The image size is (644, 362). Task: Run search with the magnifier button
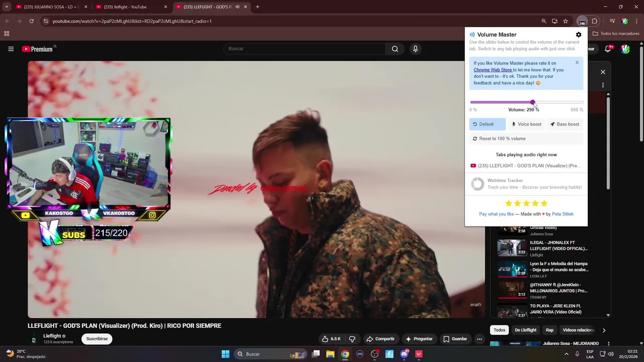point(395,49)
